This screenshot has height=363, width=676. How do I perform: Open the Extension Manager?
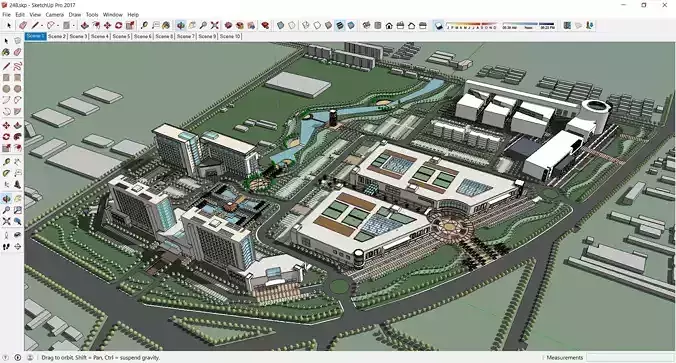tap(265, 25)
